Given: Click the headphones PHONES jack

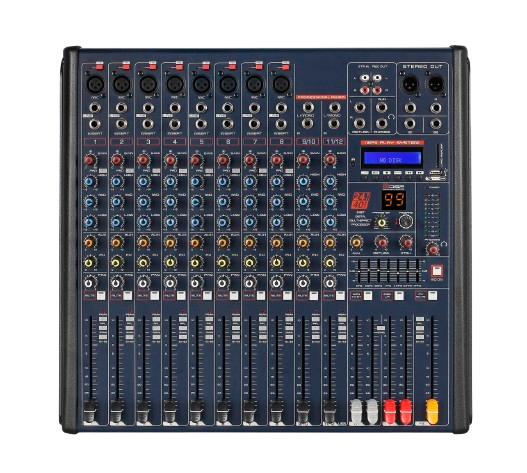Looking at the screenshot, I should pos(382,123).
